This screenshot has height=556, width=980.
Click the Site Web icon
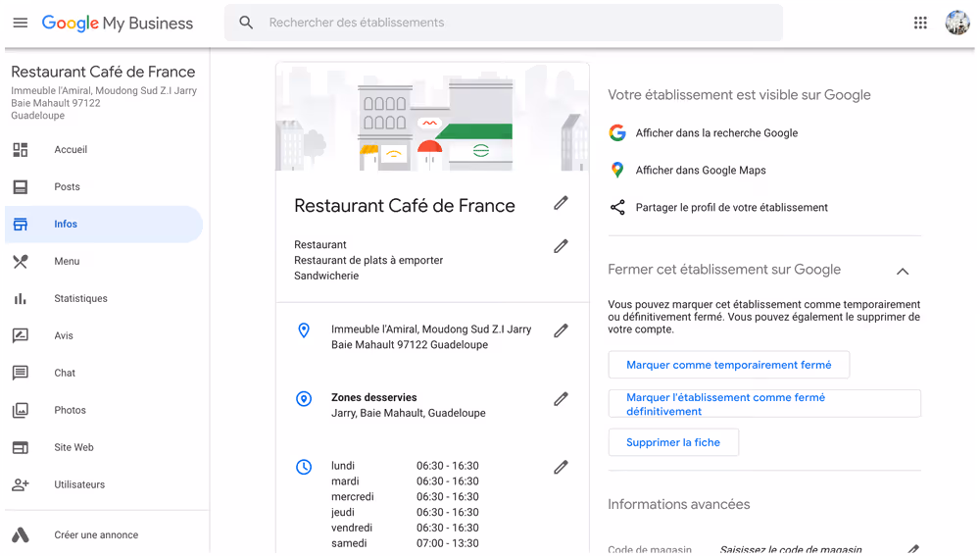(21, 447)
